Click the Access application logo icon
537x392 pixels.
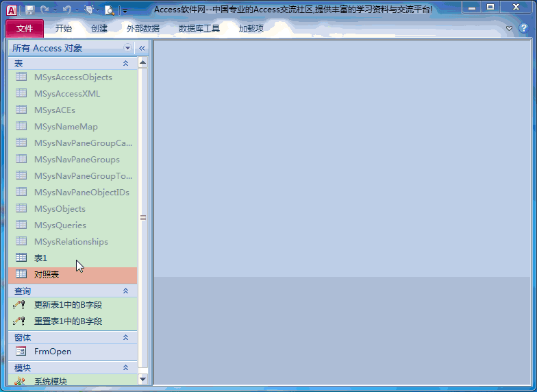point(11,10)
